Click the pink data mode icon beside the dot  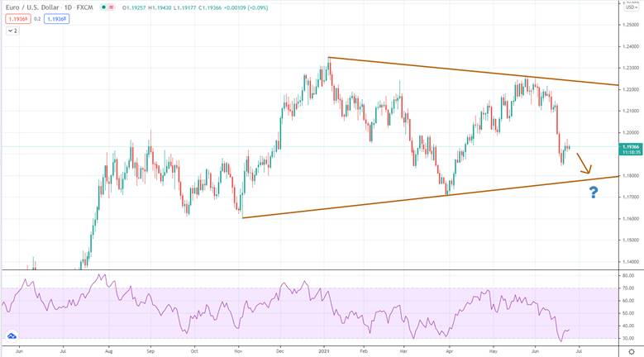pos(112,7)
